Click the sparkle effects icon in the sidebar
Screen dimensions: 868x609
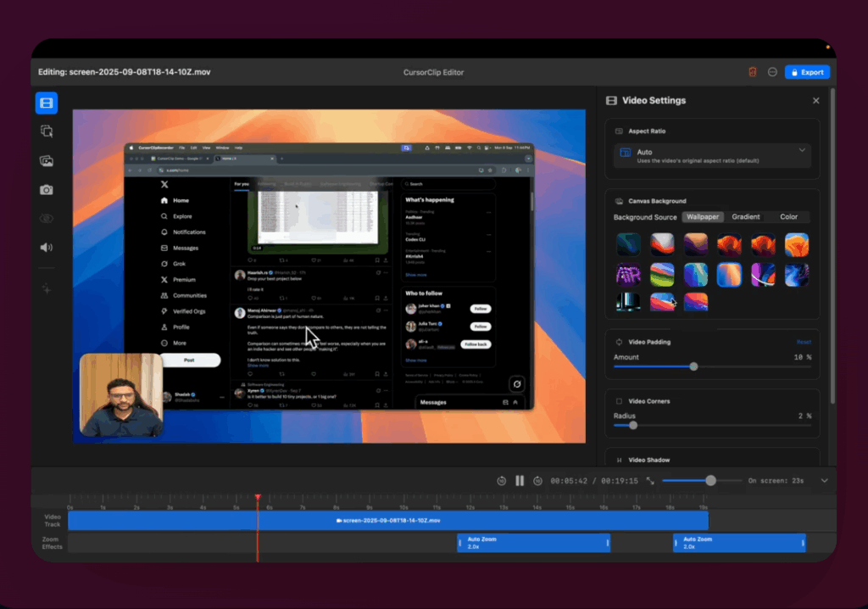tap(46, 288)
